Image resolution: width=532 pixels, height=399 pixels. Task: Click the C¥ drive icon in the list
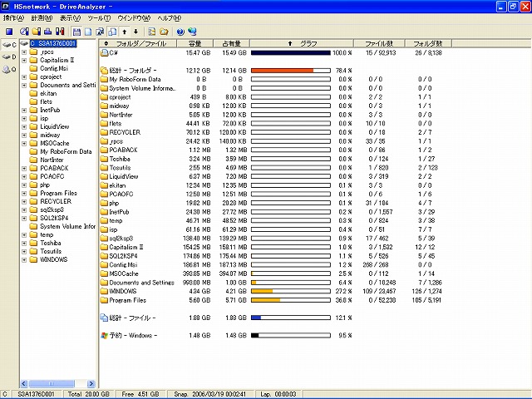point(104,52)
